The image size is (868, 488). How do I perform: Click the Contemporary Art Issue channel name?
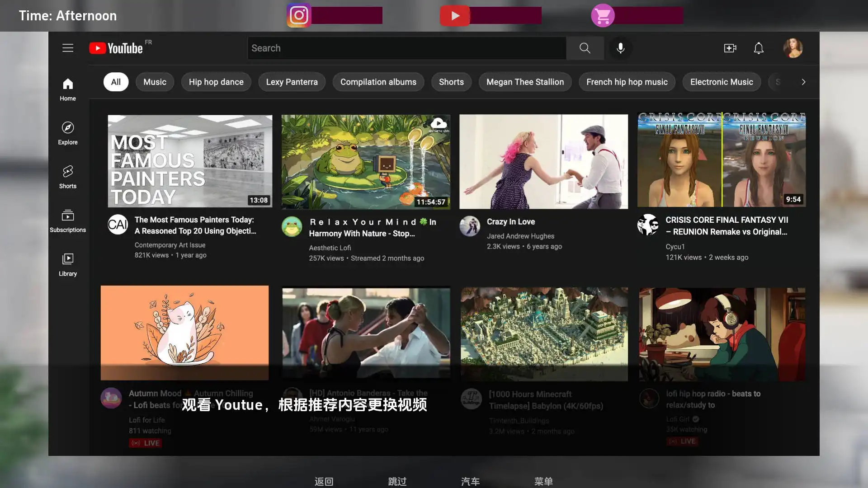[x=170, y=245]
